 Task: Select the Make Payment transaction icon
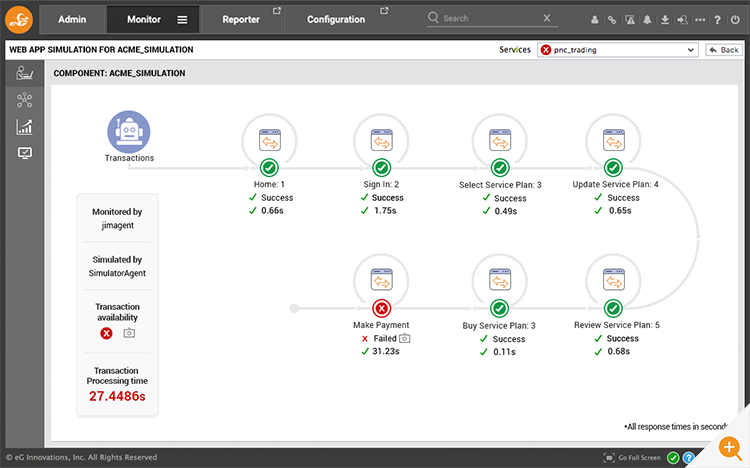pos(381,280)
